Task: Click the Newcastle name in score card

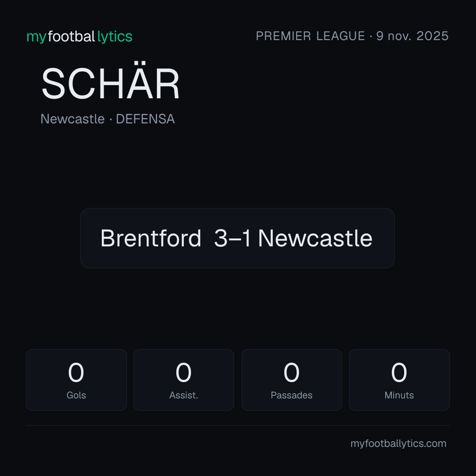Action: [315, 238]
